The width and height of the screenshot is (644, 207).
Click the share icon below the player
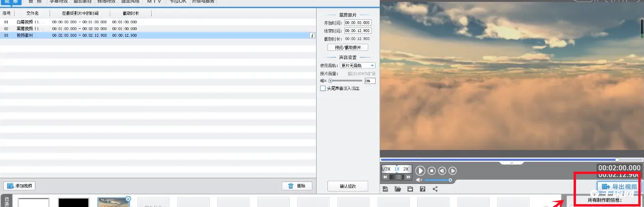pyautogui.click(x=435, y=189)
